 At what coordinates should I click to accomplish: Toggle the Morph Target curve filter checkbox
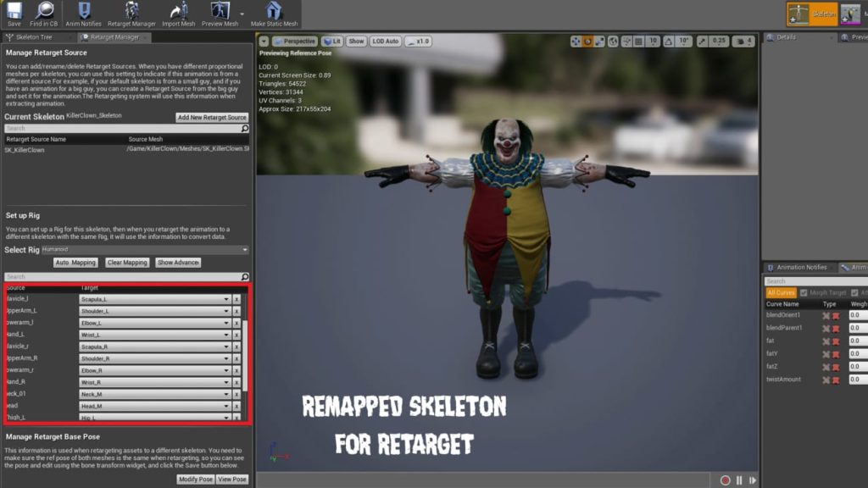(804, 292)
